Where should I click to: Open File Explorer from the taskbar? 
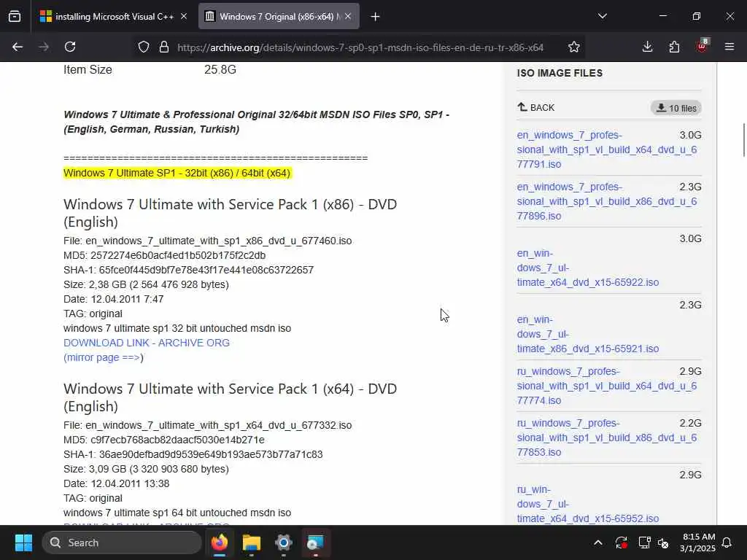[x=252, y=542]
